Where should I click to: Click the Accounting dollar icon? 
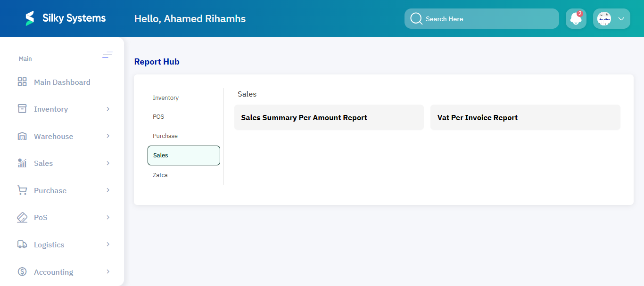pos(22,271)
